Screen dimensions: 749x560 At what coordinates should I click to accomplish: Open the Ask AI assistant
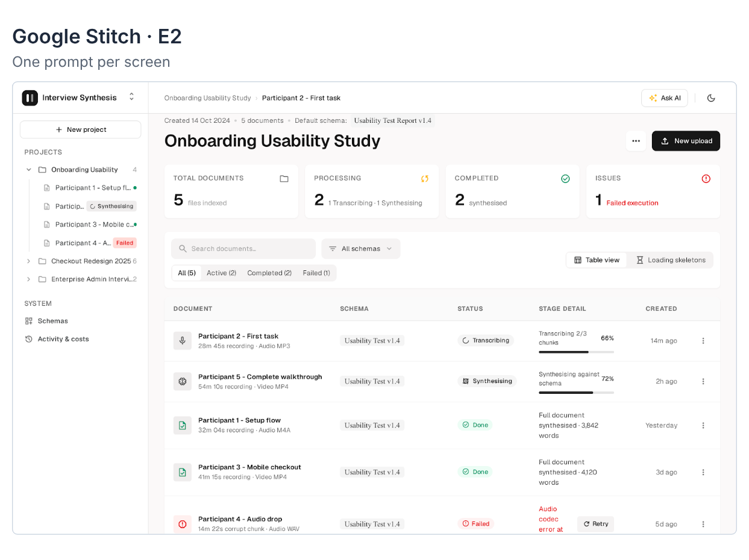pos(665,98)
